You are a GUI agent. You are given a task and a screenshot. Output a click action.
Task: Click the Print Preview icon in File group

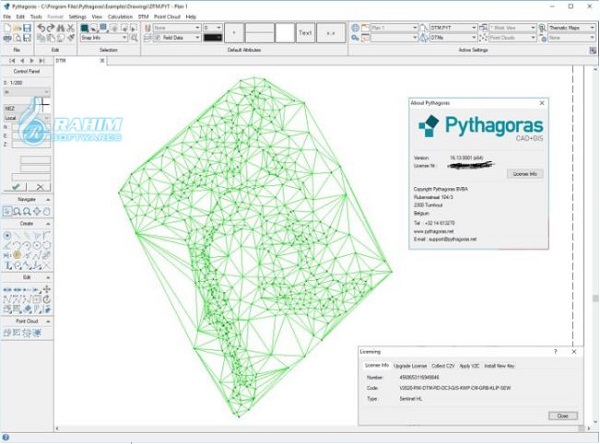pyautogui.click(x=17, y=38)
